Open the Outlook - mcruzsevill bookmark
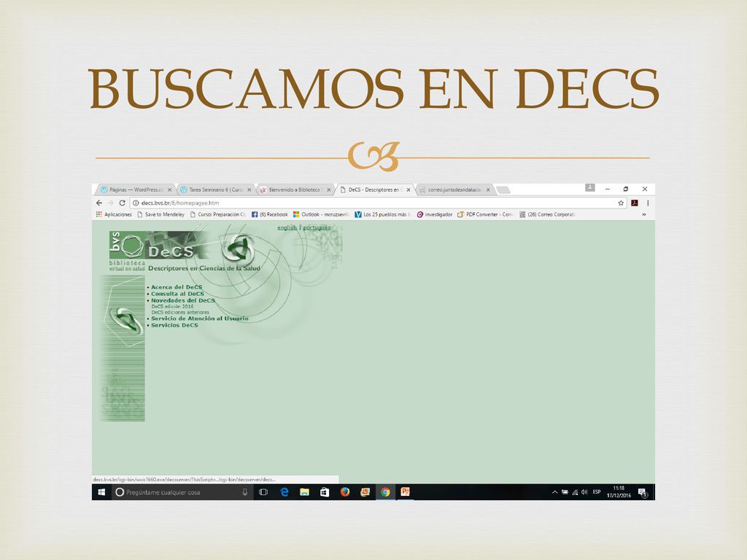The image size is (747, 560). (321, 215)
